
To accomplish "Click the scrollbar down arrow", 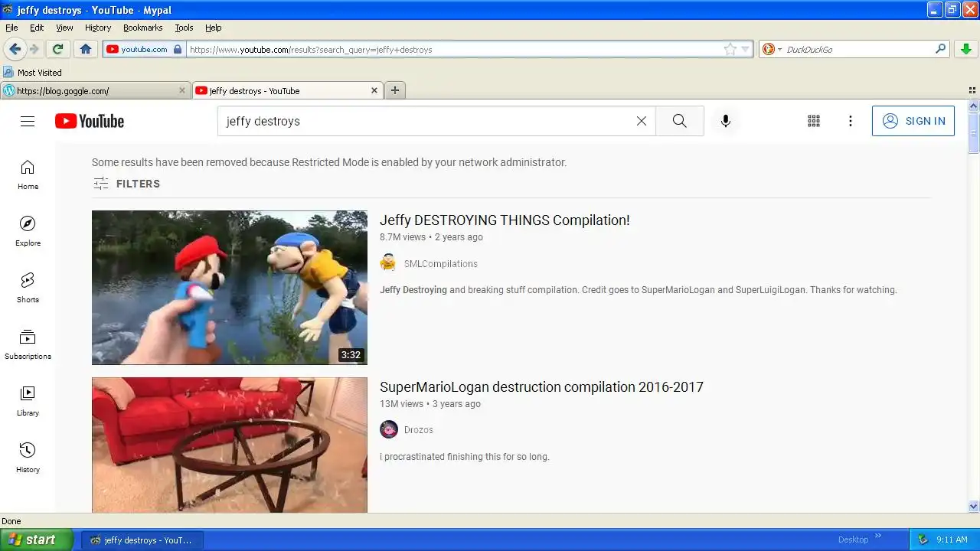I will point(974,506).
